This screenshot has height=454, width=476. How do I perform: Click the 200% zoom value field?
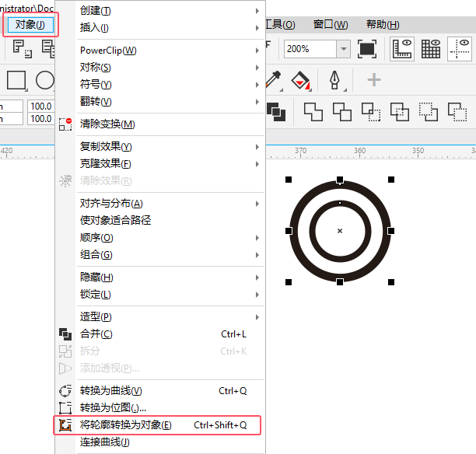[310, 49]
